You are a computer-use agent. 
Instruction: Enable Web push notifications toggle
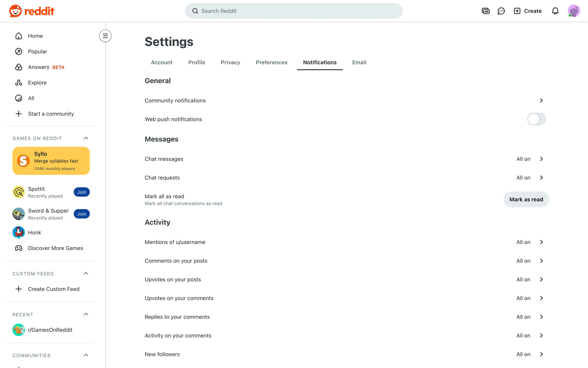[x=536, y=119]
